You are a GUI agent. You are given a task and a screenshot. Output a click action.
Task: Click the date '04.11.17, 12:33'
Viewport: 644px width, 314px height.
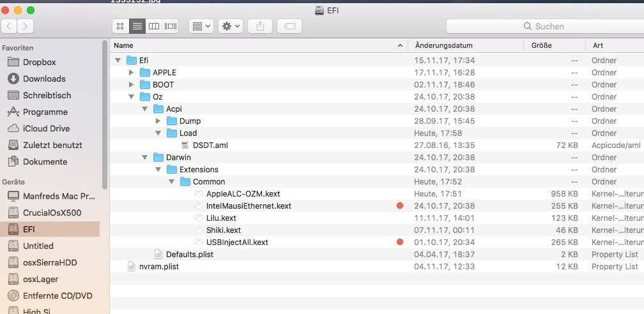[x=445, y=266]
